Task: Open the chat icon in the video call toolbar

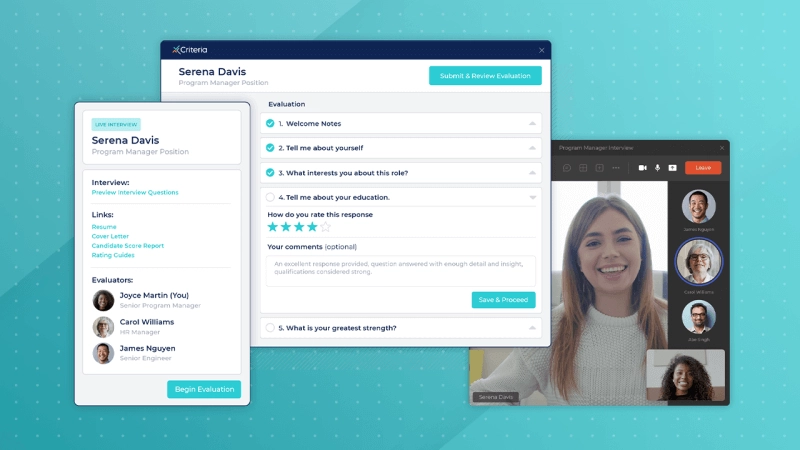Action: click(x=567, y=168)
